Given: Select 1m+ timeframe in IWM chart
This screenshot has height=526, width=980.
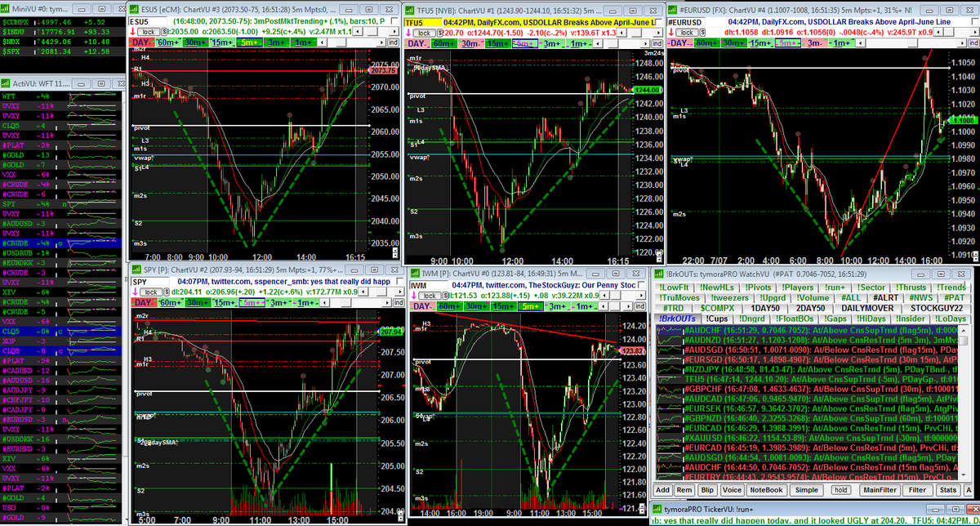Looking at the screenshot, I should [585, 306].
